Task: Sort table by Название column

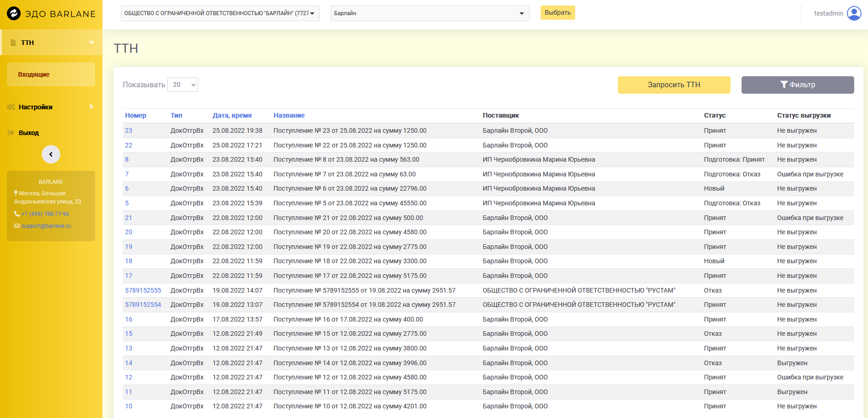Action: (x=289, y=115)
